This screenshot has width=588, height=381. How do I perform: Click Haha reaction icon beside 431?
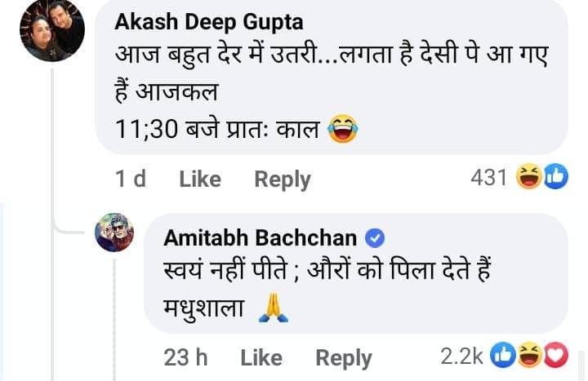click(x=531, y=177)
